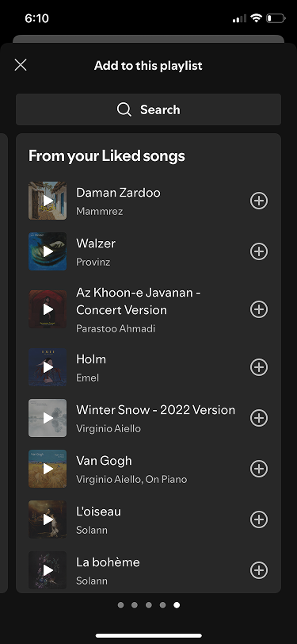Tap the From your Liked songs heading
Viewport: 297px width, 644px height.
coord(107,156)
